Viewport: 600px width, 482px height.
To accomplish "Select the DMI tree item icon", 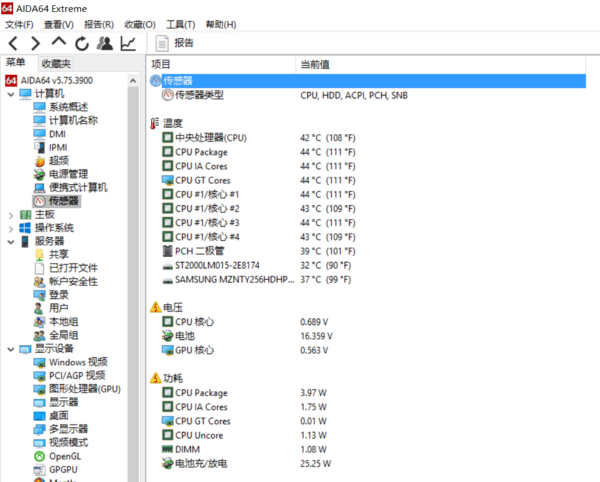I will click(x=39, y=134).
